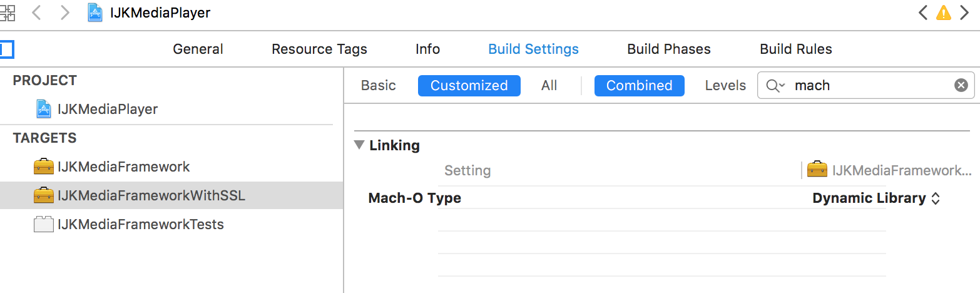Select the All settings filter

[x=549, y=85]
